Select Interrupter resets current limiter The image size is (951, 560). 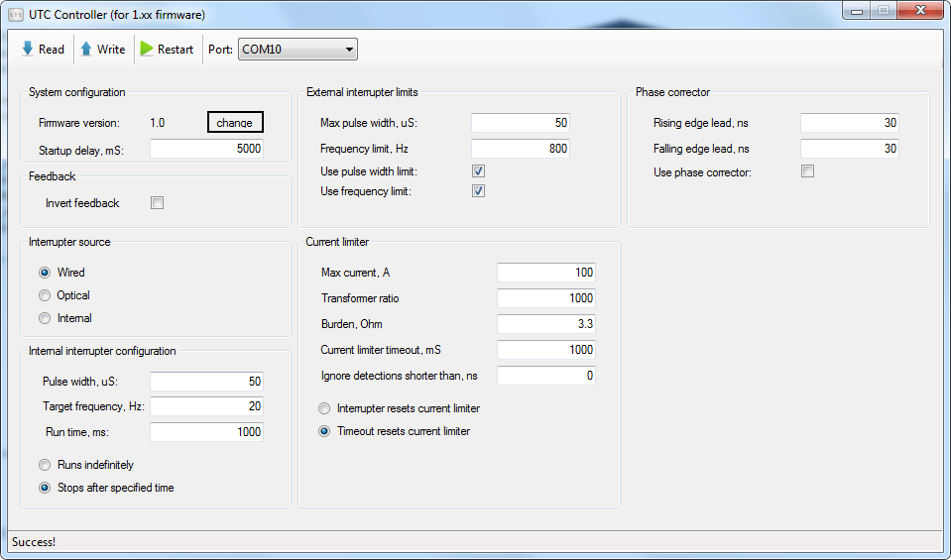(x=324, y=408)
